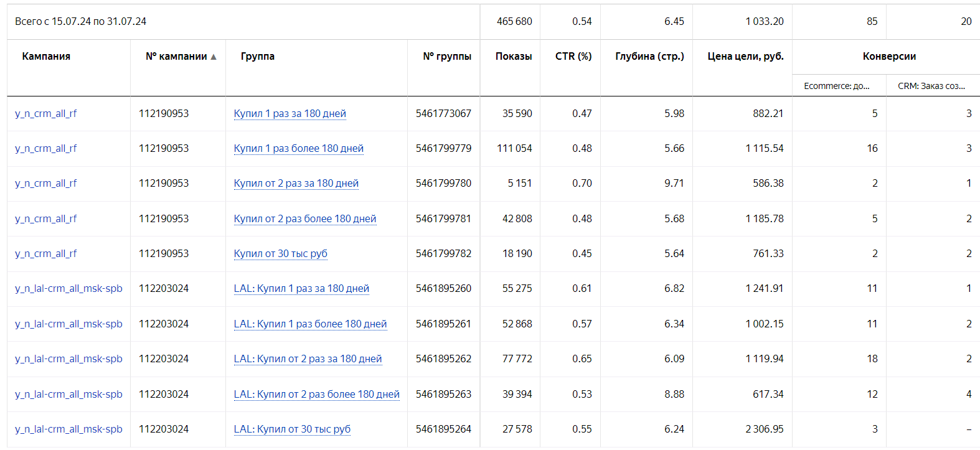Screen dimensions: 980x450
Task: Click LAL: Купил 1 раз более 180 дней
Action: tap(310, 324)
